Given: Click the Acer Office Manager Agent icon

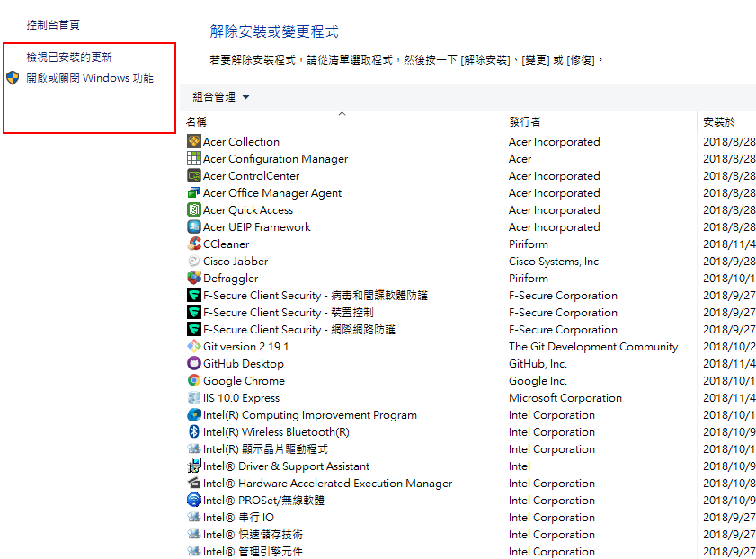Looking at the screenshot, I should click(x=194, y=192).
